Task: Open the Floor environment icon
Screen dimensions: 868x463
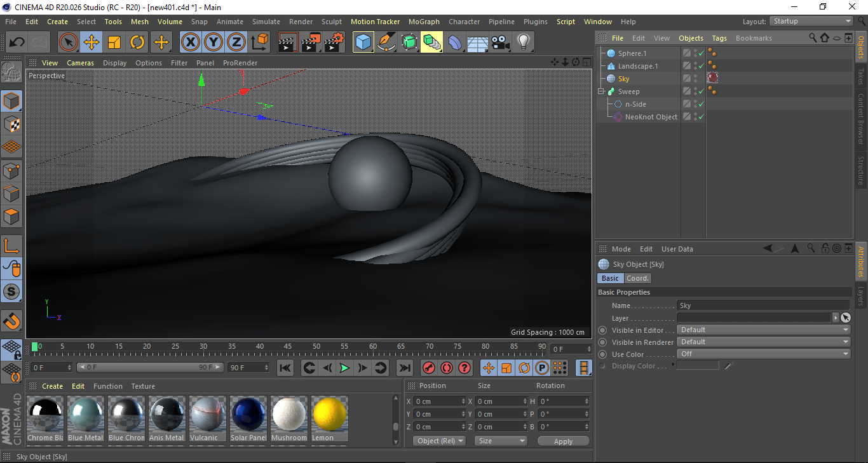Action: point(477,43)
